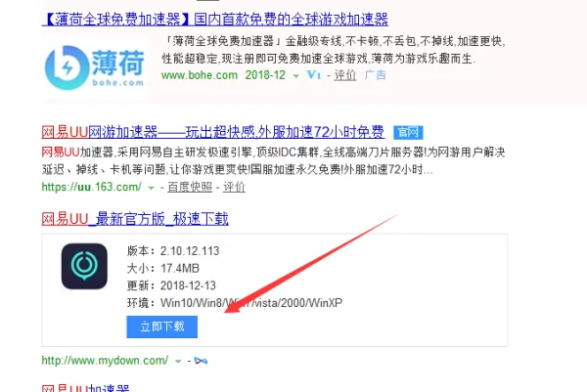Click the blue bow-tie icon after mydown.com
The width and height of the screenshot is (587, 392).
(x=201, y=361)
